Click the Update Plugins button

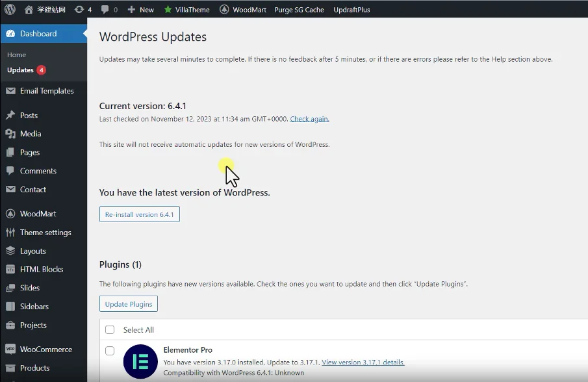coord(129,303)
